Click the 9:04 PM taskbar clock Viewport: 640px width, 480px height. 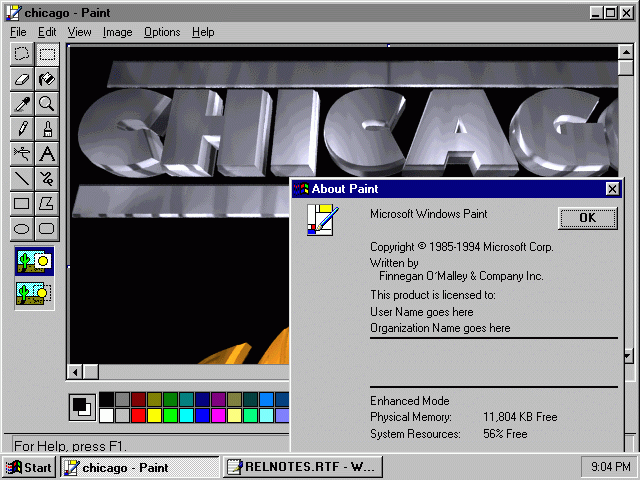611,466
